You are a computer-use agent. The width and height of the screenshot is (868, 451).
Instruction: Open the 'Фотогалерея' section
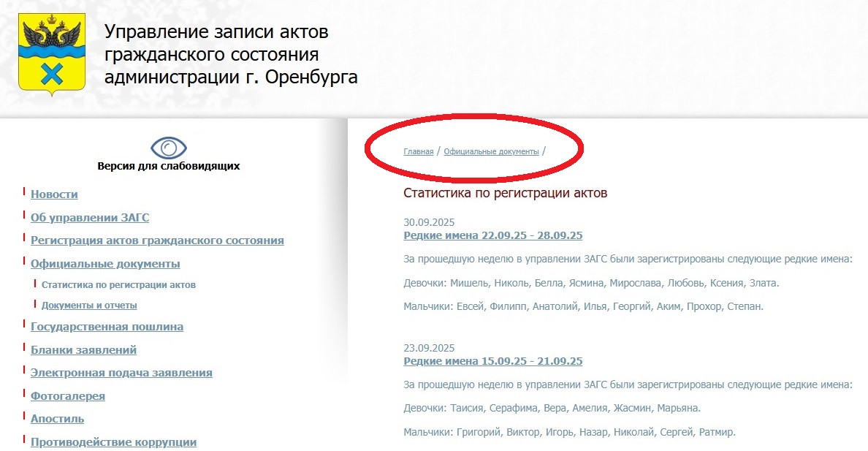(68, 396)
